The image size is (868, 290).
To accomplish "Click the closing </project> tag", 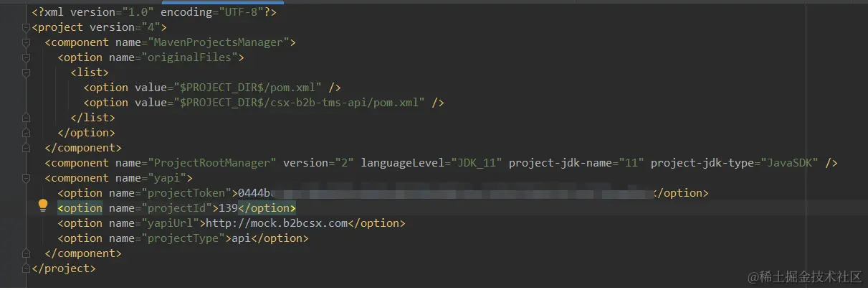I will 64,268.
